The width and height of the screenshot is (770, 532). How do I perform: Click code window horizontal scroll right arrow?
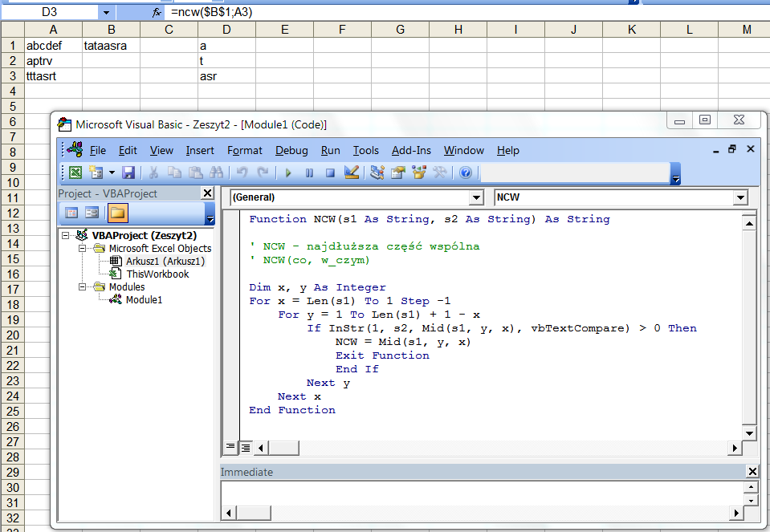pos(735,448)
